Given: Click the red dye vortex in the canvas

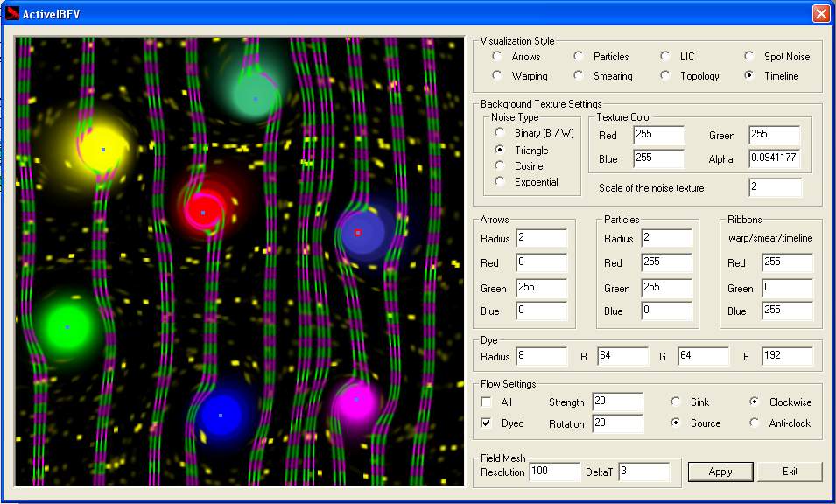Looking at the screenshot, I should (202, 212).
